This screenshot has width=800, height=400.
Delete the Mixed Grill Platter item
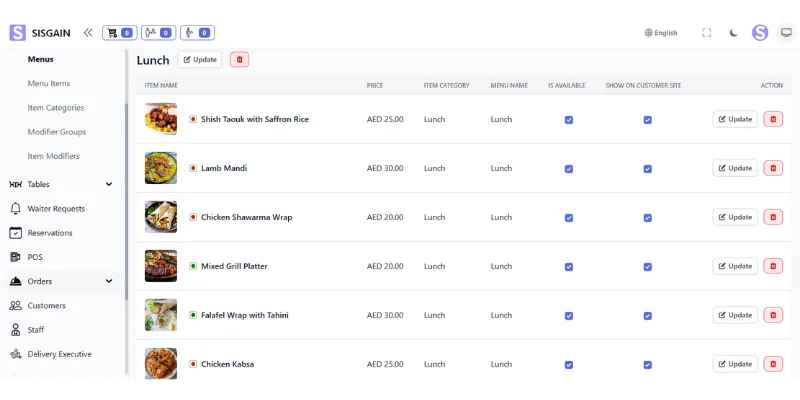[773, 266]
